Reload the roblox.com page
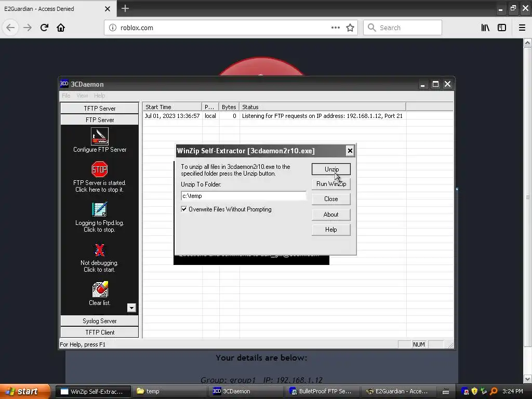The height and width of the screenshot is (399, 532). tap(44, 28)
